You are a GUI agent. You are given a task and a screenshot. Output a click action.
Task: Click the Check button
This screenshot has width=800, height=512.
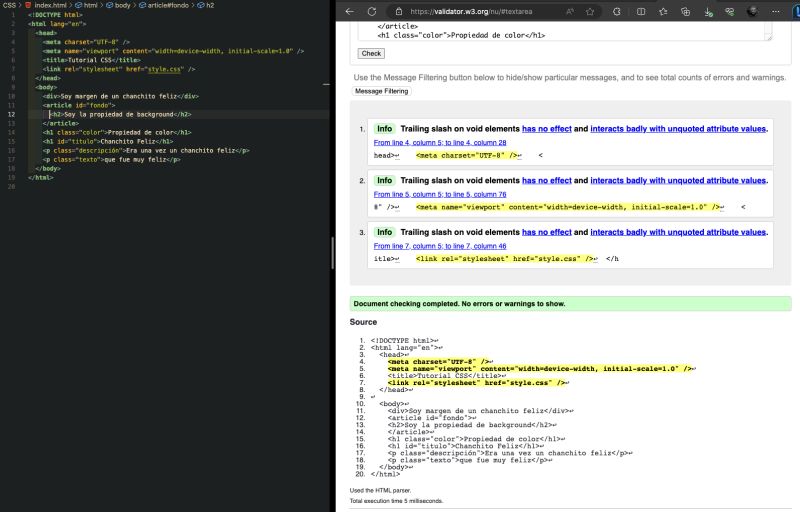371,53
